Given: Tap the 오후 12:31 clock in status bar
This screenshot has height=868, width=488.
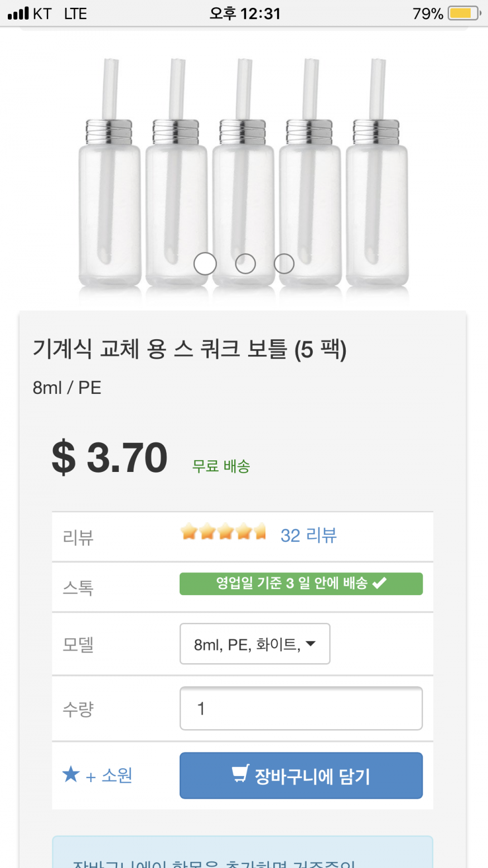Looking at the screenshot, I should 244,13.
